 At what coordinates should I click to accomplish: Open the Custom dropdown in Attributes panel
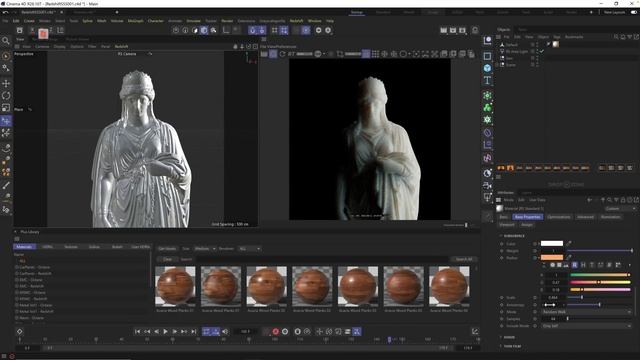tap(619, 209)
